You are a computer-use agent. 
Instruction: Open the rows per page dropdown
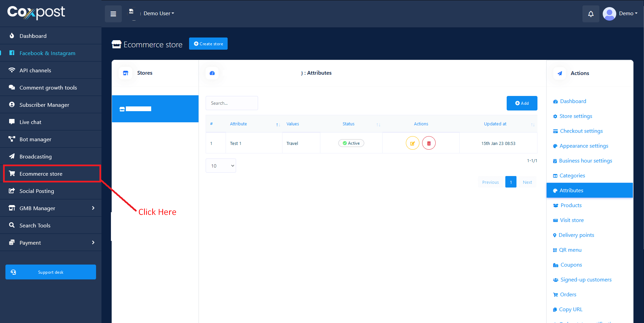[x=221, y=166]
